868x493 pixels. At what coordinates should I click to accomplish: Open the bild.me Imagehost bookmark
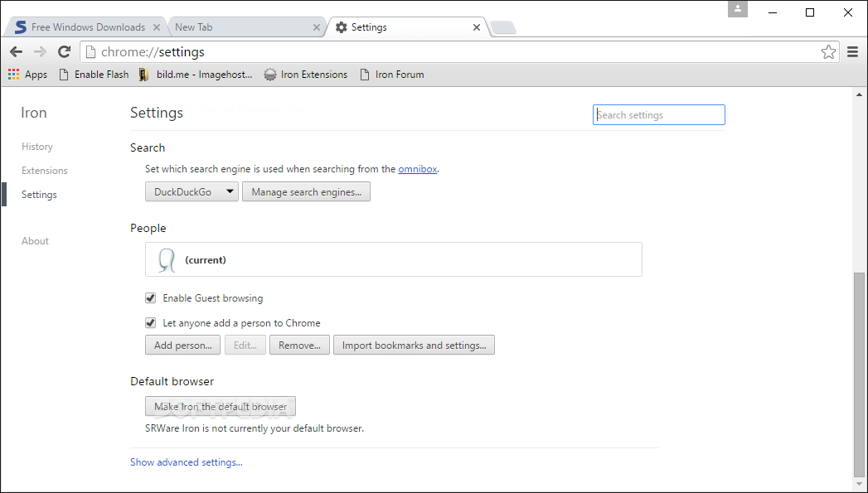click(x=196, y=74)
